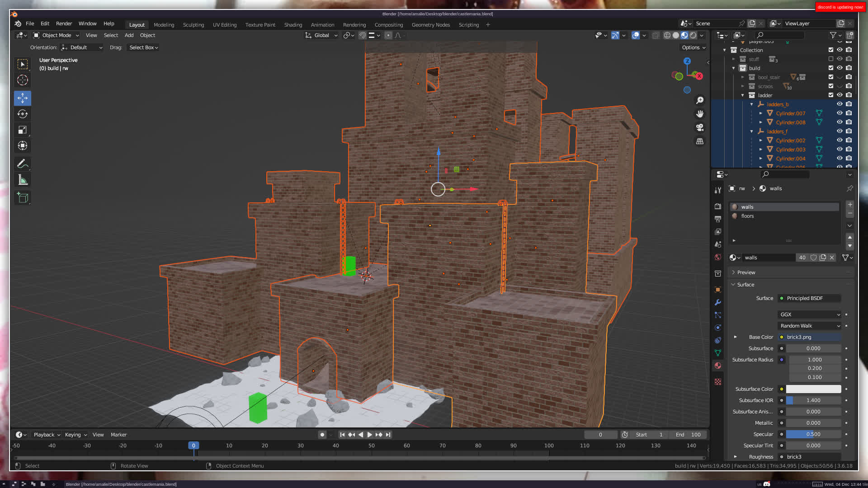The width and height of the screenshot is (868, 488).
Task: Enable the stuff collection checkbox
Action: pos(830,59)
